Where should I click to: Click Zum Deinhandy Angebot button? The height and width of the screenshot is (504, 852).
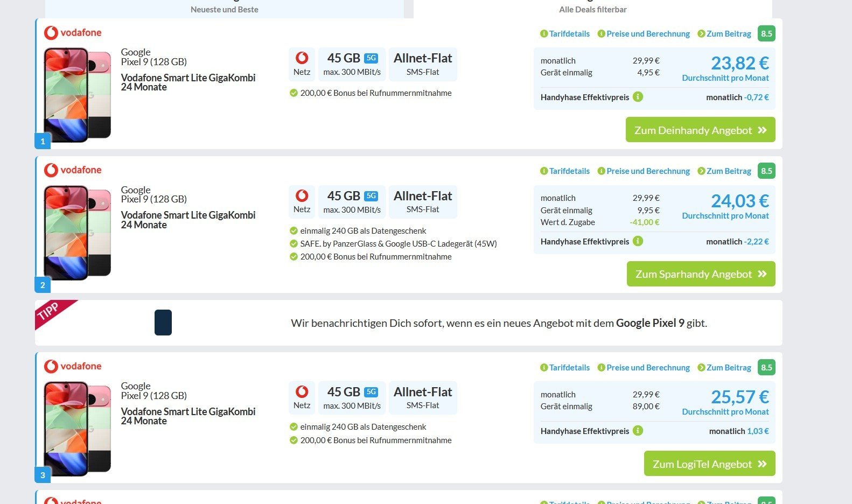(x=700, y=130)
